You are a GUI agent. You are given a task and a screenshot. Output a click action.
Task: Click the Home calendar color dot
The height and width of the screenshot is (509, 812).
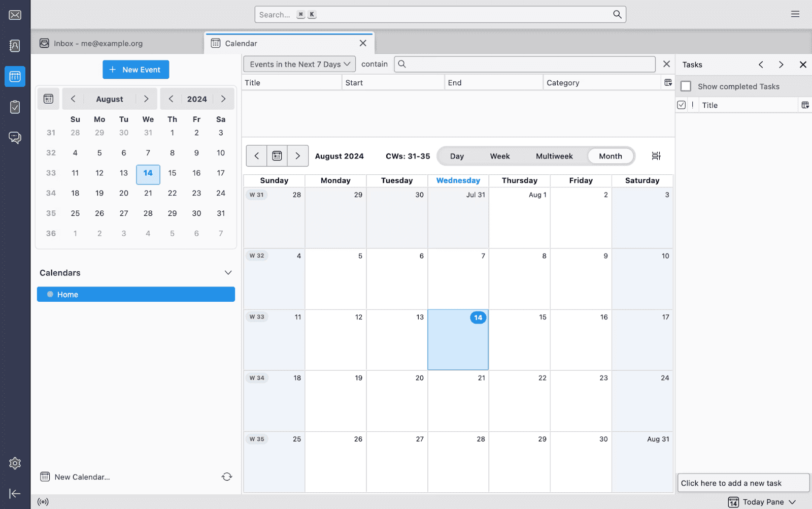click(49, 294)
